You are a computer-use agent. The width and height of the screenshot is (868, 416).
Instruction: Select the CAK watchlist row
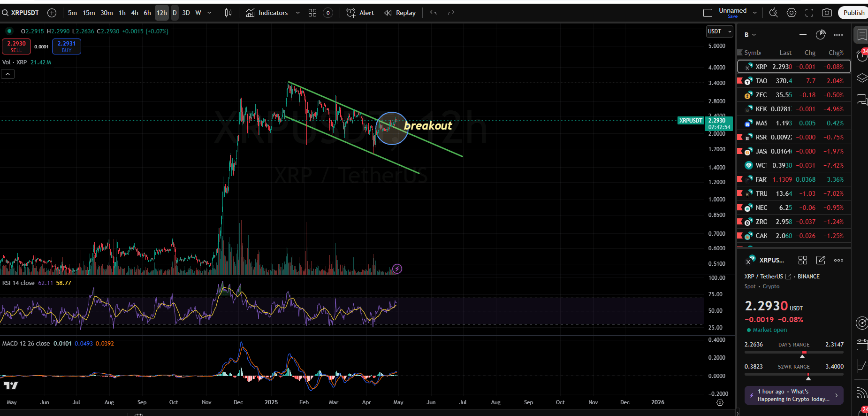pyautogui.click(x=794, y=236)
